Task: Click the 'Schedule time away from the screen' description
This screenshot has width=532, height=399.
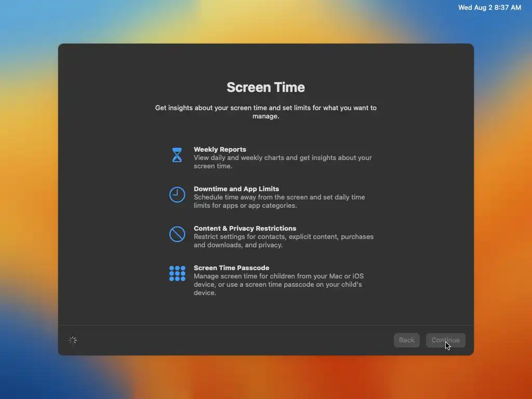Action: (279, 201)
